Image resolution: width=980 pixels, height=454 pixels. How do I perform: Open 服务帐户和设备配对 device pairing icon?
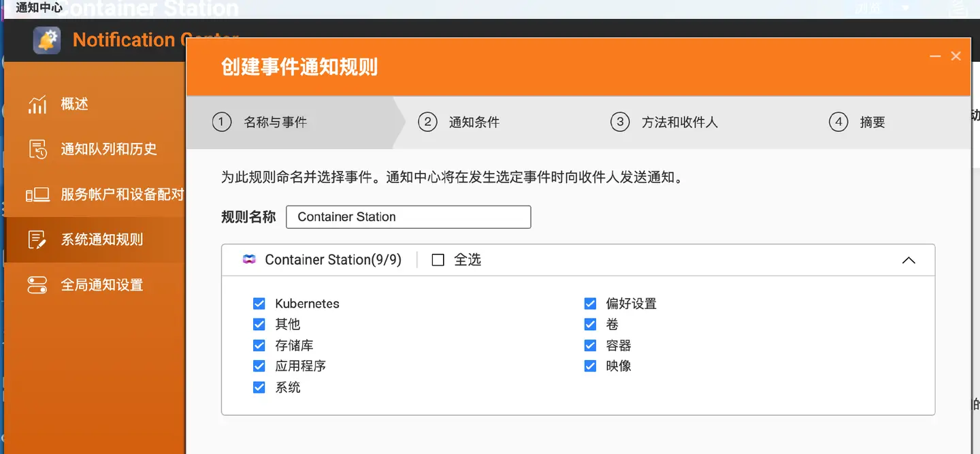(x=37, y=195)
